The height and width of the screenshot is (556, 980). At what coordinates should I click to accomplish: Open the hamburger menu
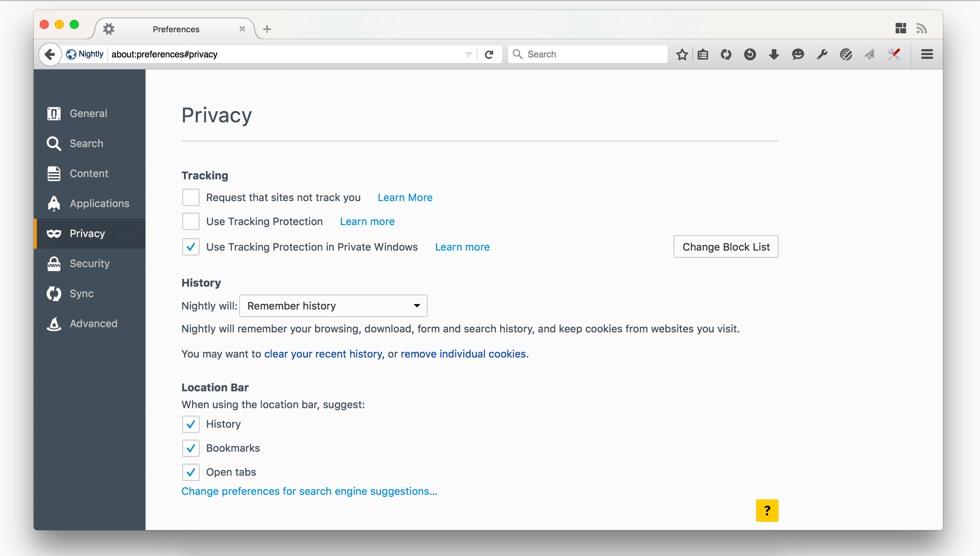coord(927,54)
